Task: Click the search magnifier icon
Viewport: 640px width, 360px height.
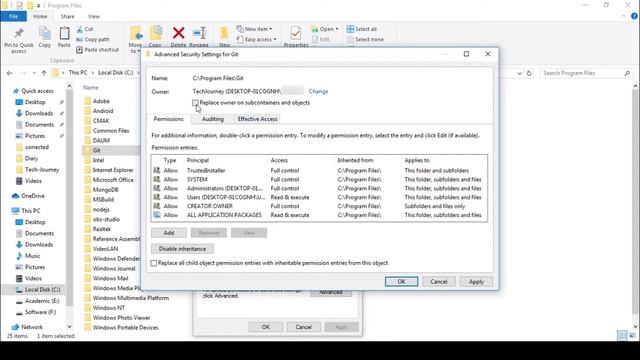Action: pos(627,73)
